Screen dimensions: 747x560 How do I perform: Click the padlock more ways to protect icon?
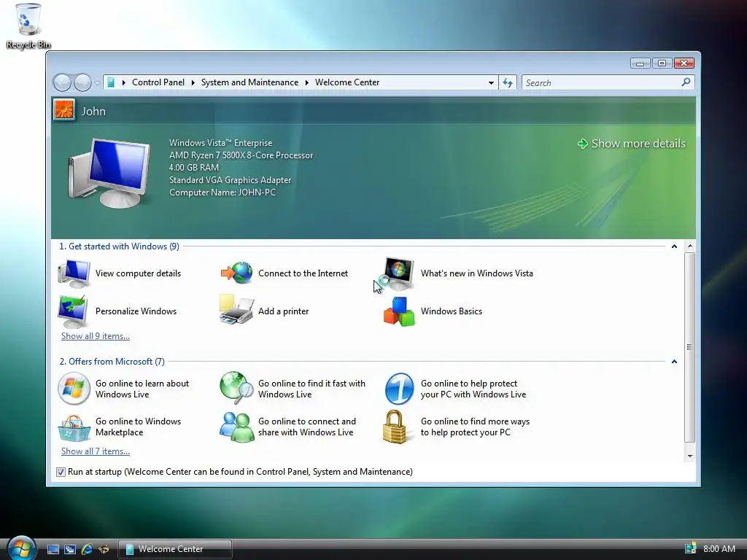tap(395, 427)
